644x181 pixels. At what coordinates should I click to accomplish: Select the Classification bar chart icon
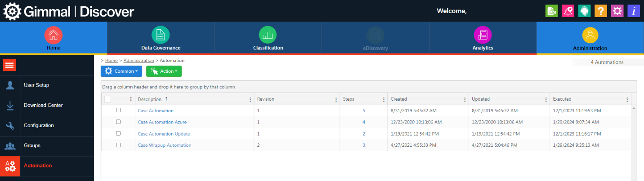tap(268, 35)
